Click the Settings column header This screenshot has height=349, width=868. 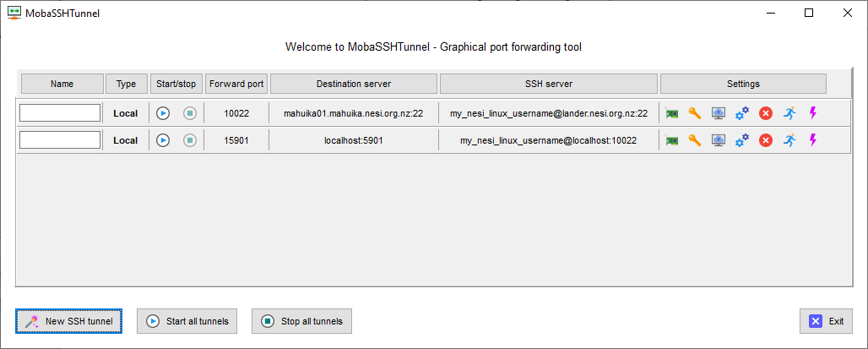743,85
